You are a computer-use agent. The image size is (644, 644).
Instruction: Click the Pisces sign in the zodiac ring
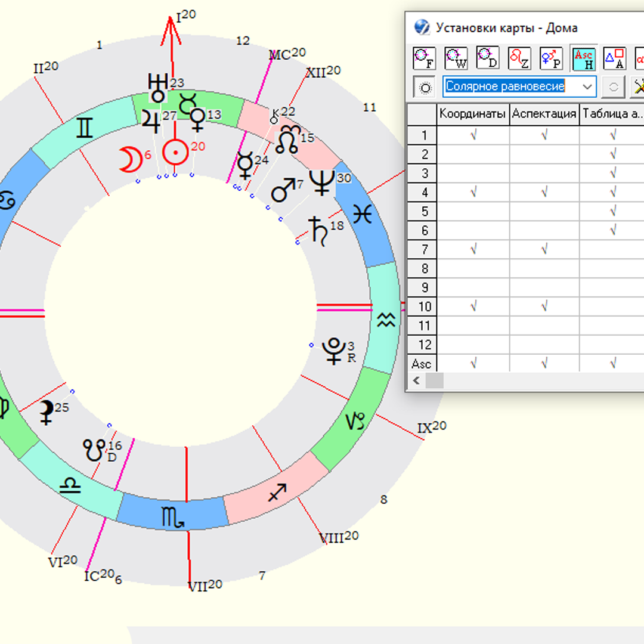point(363,215)
